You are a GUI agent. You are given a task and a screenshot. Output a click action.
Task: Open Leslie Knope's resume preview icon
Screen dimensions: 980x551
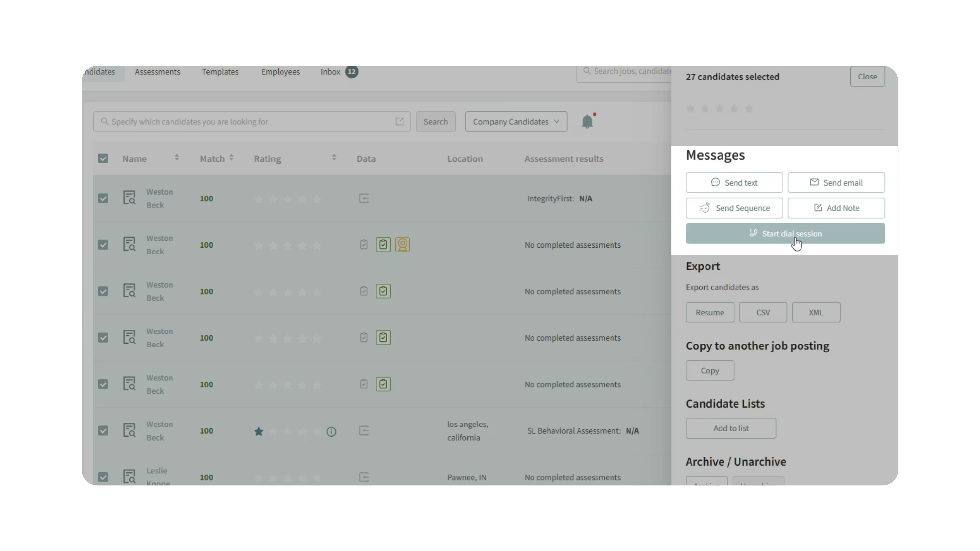[129, 477]
